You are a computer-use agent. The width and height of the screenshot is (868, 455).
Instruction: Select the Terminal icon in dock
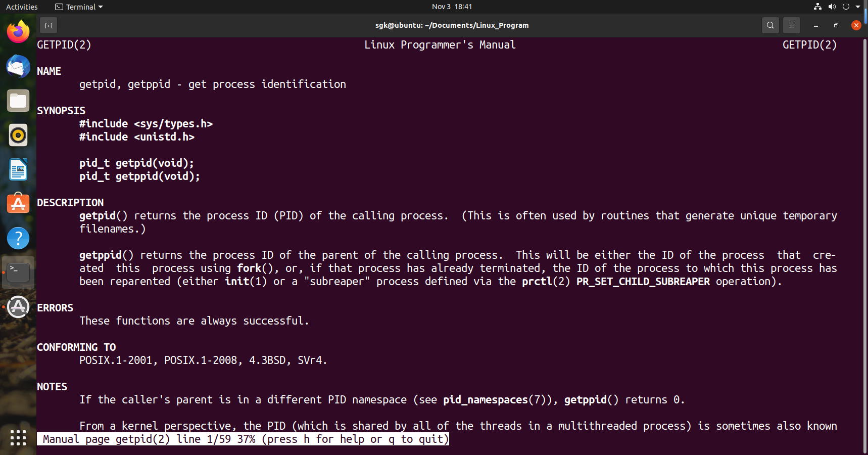(18, 272)
